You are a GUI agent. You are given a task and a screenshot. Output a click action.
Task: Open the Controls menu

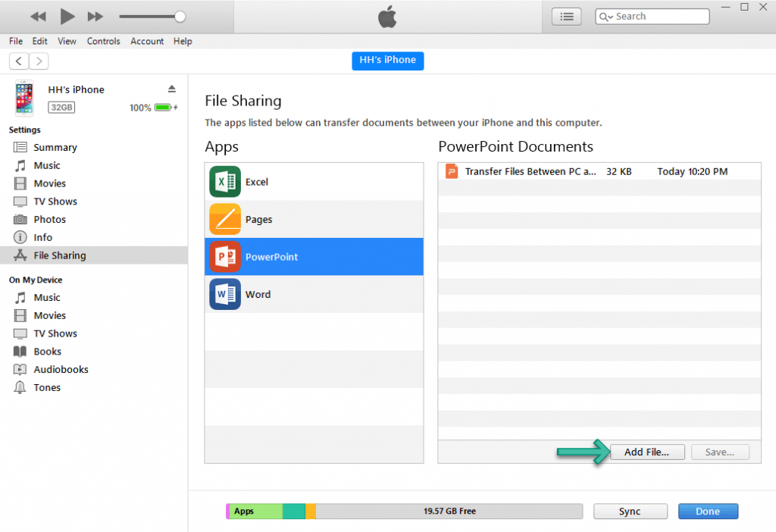(x=103, y=41)
